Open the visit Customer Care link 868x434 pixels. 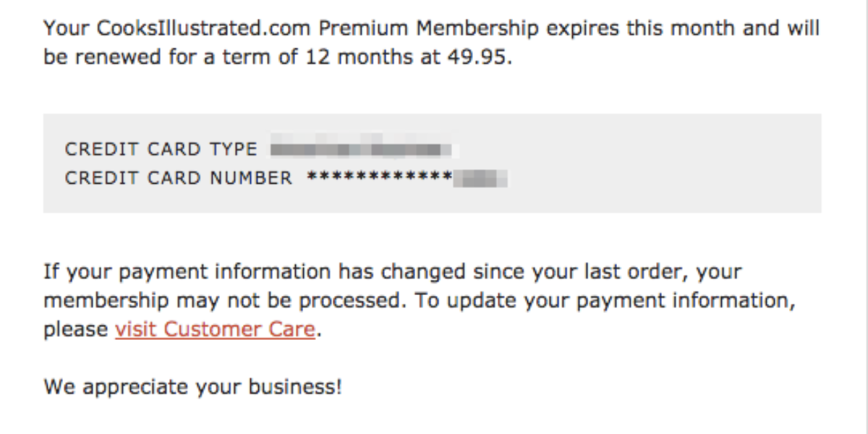pyautogui.click(x=215, y=330)
